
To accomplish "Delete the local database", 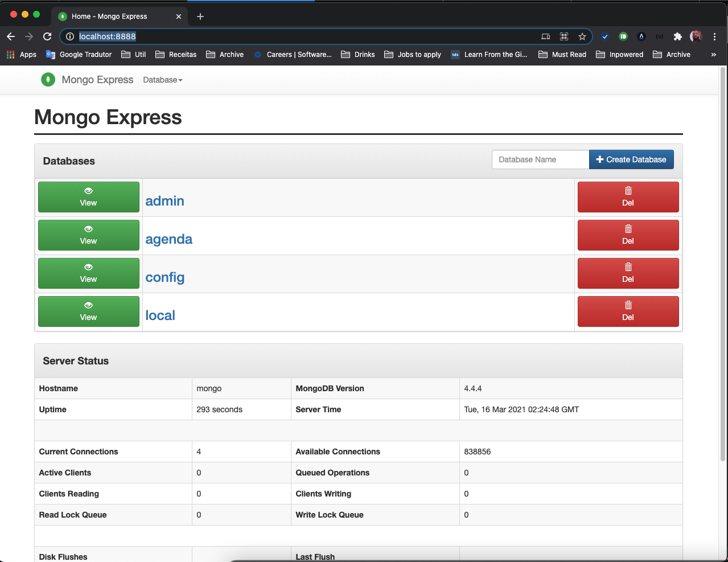I will 628,311.
